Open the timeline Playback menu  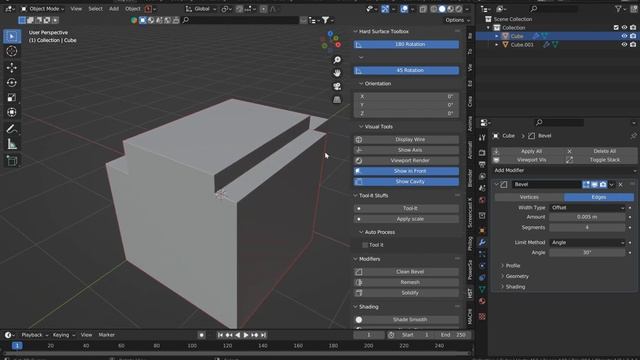(x=34, y=335)
